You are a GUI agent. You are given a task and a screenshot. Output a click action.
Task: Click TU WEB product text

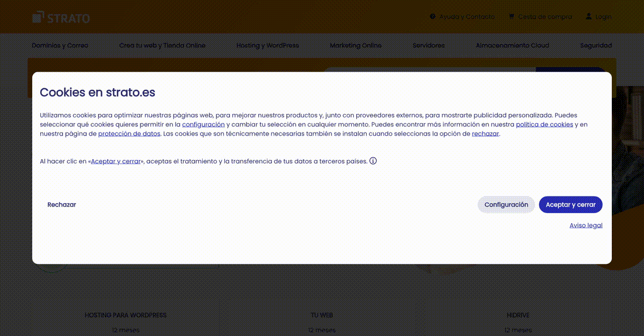pyautogui.click(x=322, y=315)
